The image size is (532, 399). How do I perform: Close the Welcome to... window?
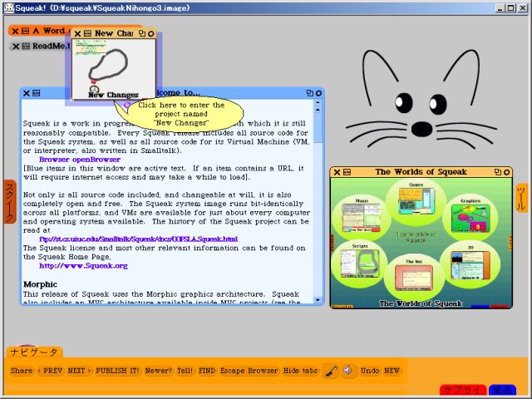click(27, 93)
